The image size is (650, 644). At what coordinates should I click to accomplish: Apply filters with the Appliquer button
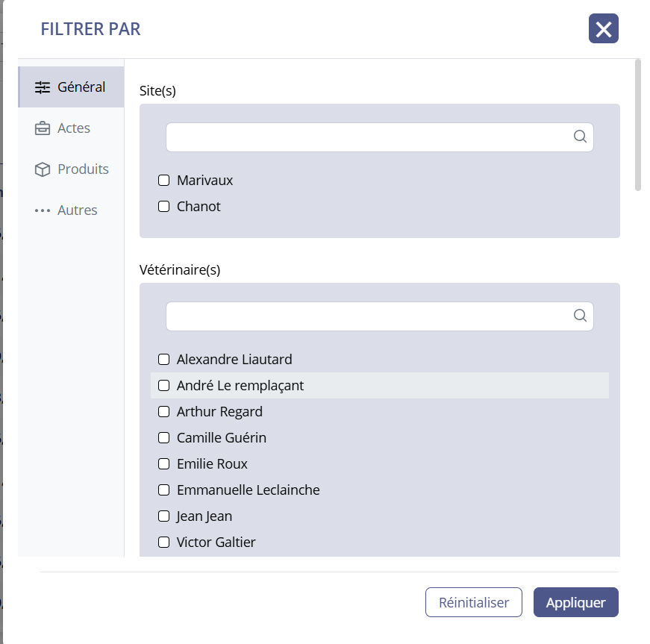click(x=575, y=602)
